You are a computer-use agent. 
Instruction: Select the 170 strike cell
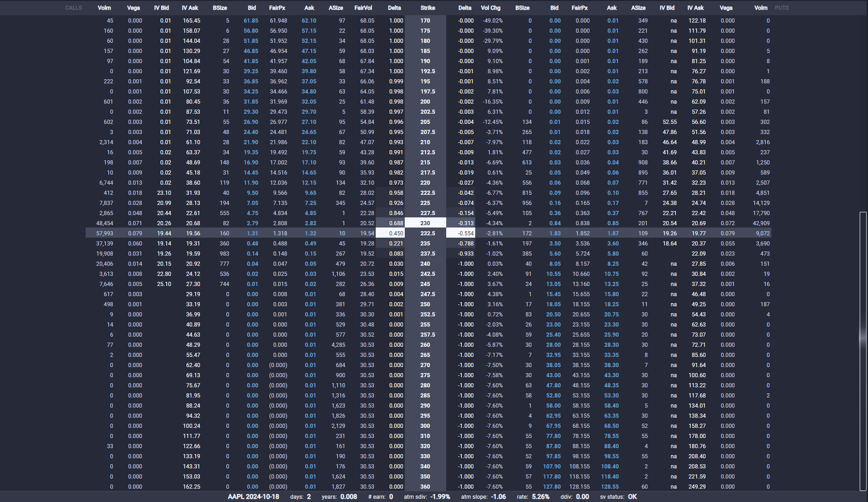click(425, 21)
